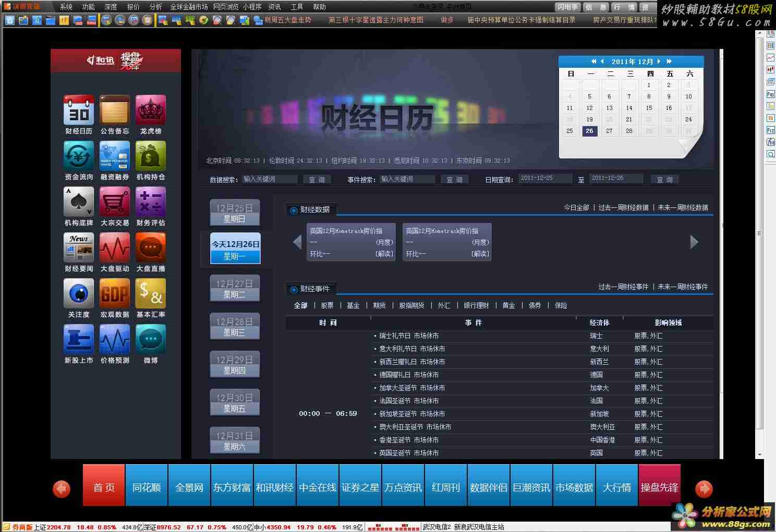Select day 14 in the calendar

[x=629, y=108]
